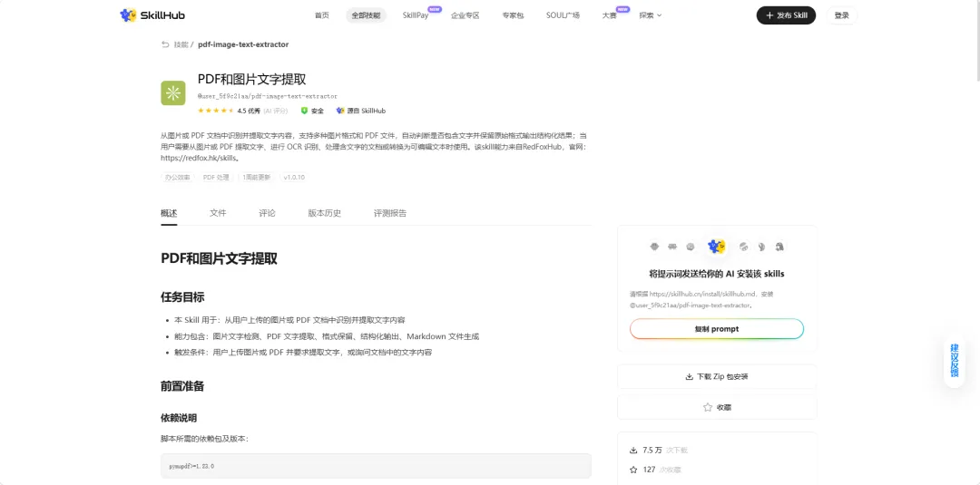Click the green 安全 shield icon
This screenshot has height=485, width=980.
(x=304, y=111)
